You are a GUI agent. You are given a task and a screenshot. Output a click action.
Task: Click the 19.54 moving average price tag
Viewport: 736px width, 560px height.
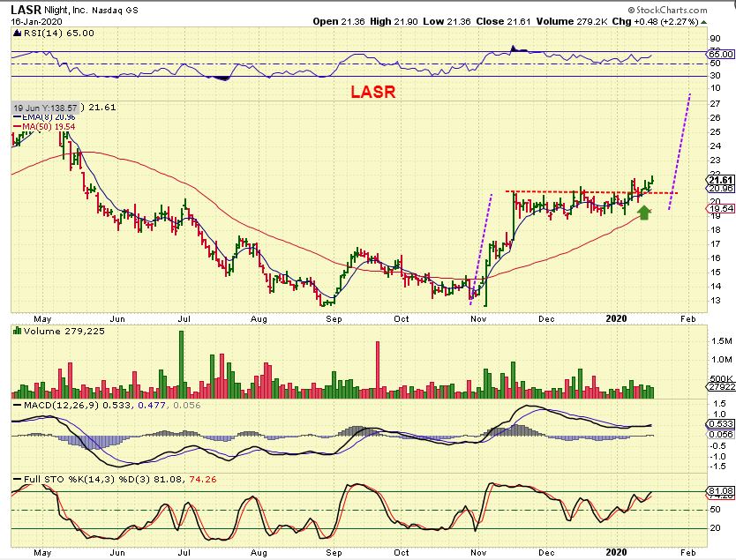click(x=720, y=209)
